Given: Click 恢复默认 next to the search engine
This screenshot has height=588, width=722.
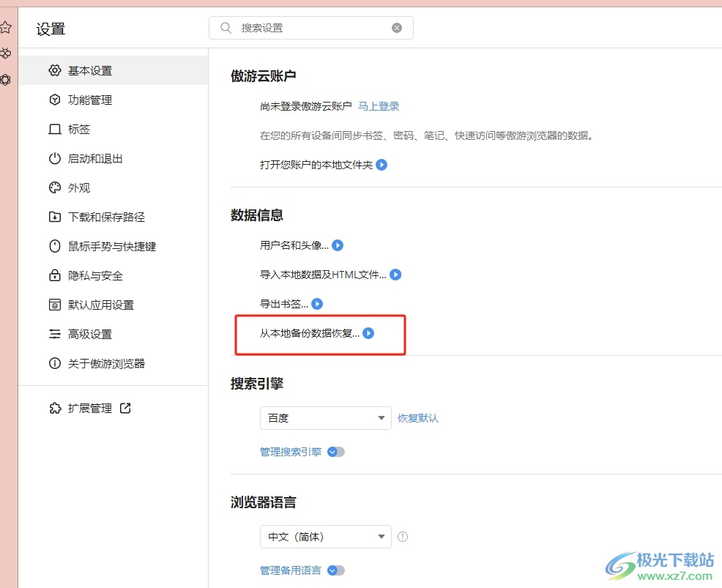Looking at the screenshot, I should tap(418, 418).
